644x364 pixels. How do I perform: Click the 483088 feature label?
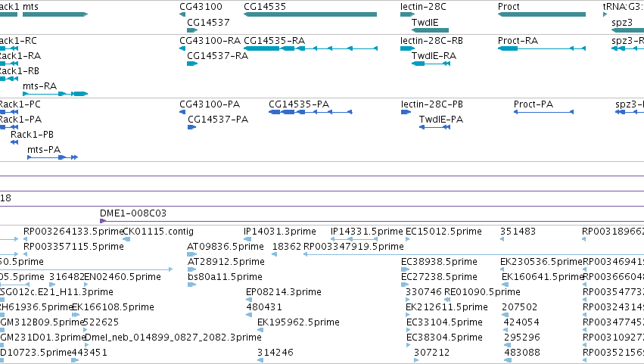click(522, 353)
